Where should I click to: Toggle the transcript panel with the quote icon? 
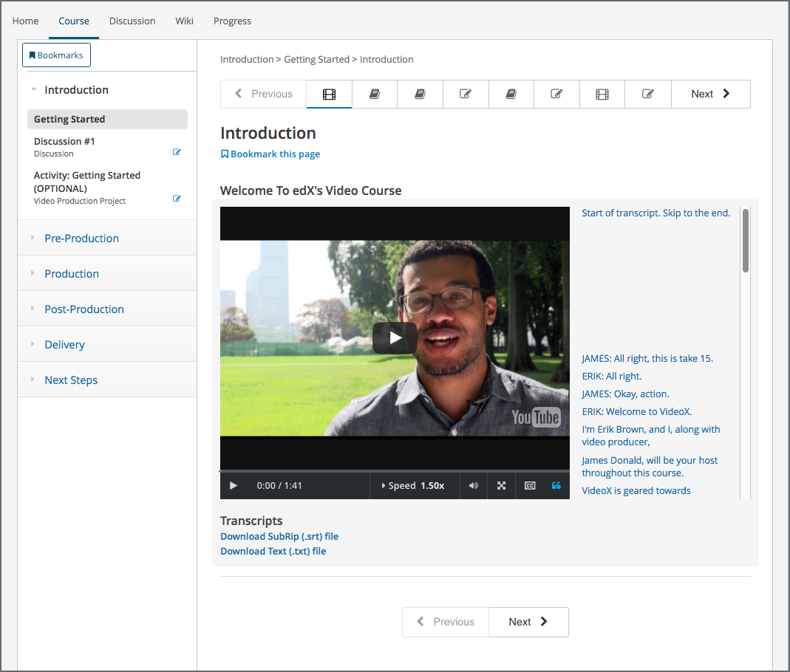556,485
